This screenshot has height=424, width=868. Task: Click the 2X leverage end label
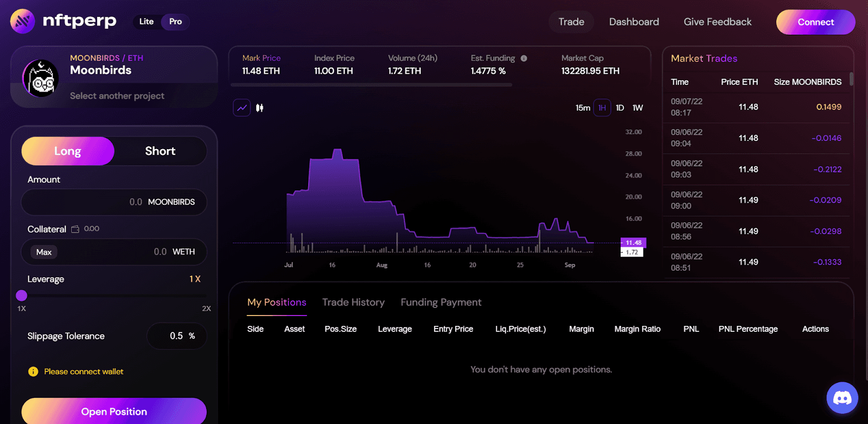click(207, 309)
